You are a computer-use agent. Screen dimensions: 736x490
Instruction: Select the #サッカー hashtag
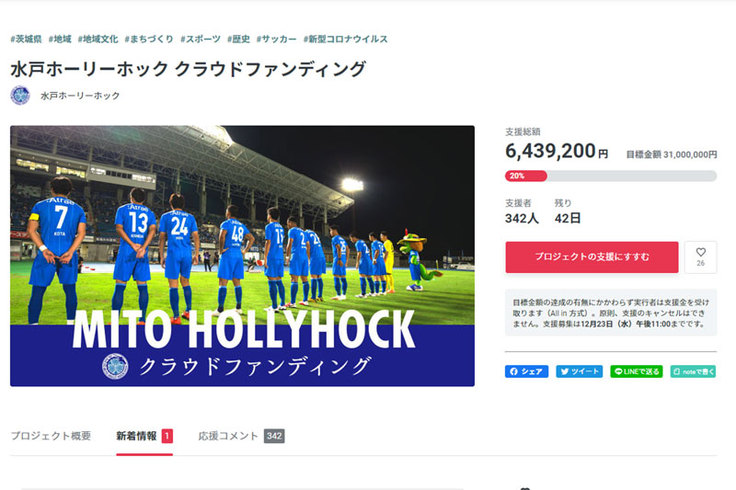coord(276,39)
